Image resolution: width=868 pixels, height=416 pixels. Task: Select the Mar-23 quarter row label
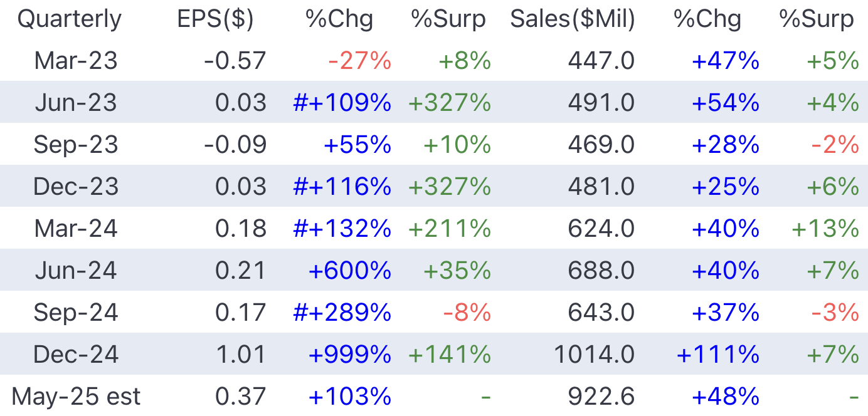point(76,61)
